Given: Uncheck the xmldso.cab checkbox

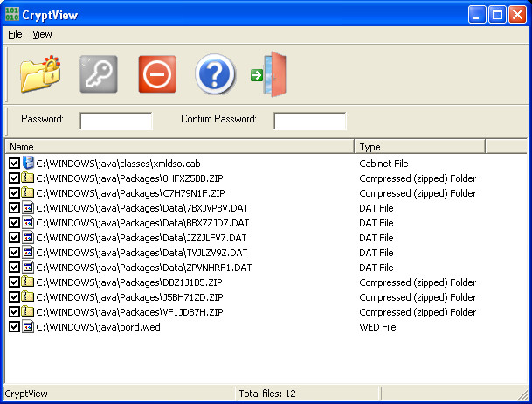Looking at the screenshot, I should [x=14, y=164].
